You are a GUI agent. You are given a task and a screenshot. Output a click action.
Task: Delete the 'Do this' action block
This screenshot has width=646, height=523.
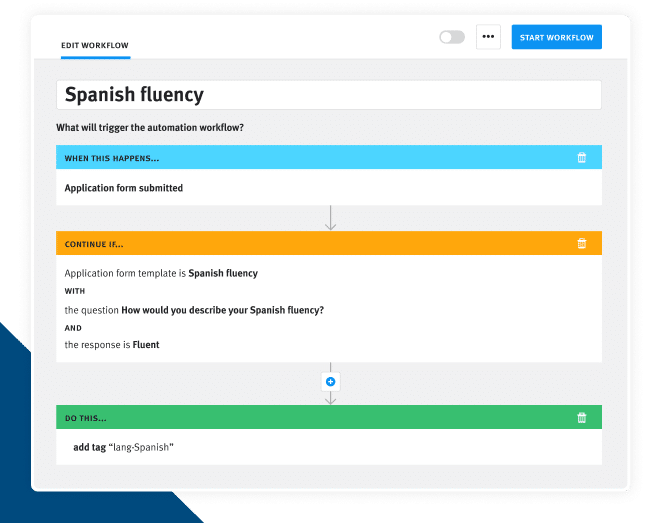pos(581,417)
